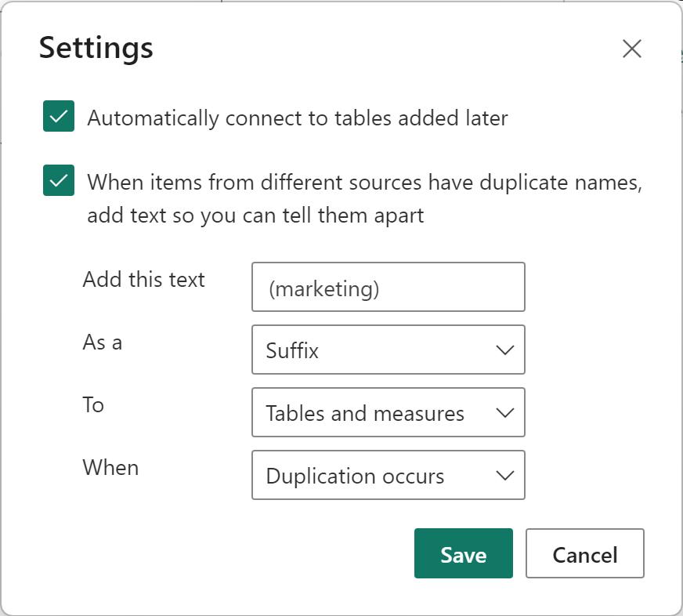The width and height of the screenshot is (683, 616).
Task: Click the 'To' field label
Action: point(93,405)
